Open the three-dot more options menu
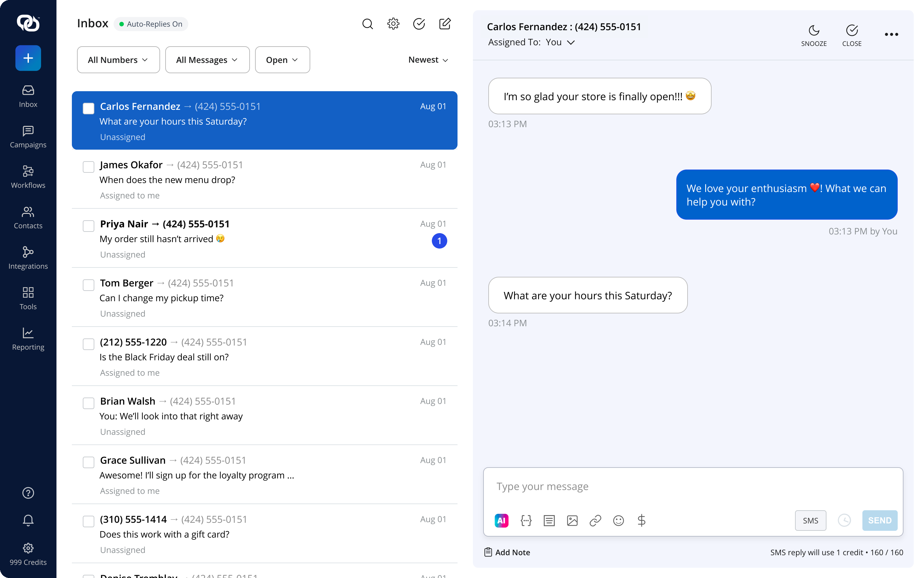 (891, 34)
